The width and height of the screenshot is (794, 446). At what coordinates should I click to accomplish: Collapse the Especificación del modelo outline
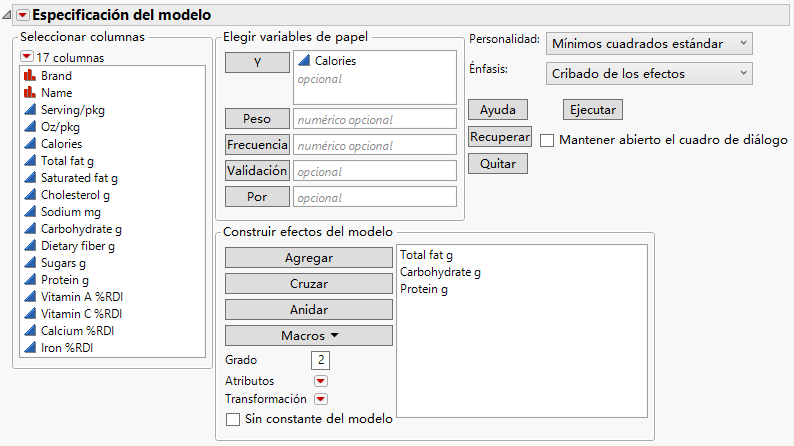pos(7,16)
